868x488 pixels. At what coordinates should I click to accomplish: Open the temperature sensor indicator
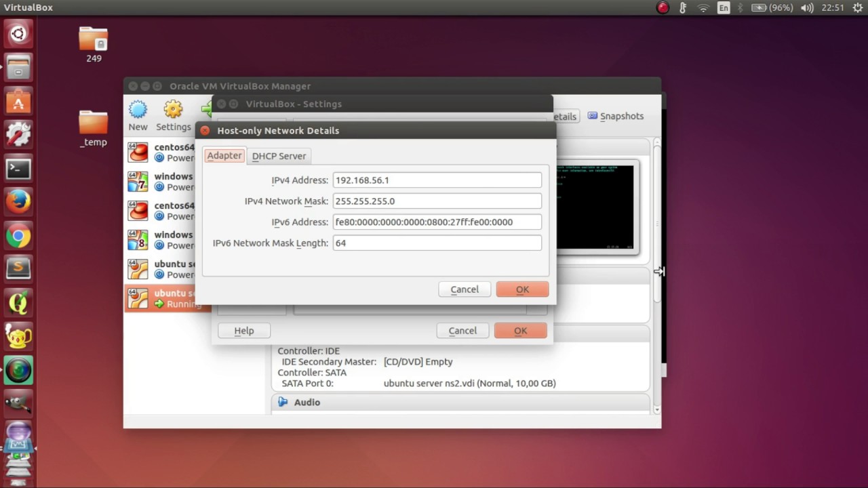click(x=684, y=7)
